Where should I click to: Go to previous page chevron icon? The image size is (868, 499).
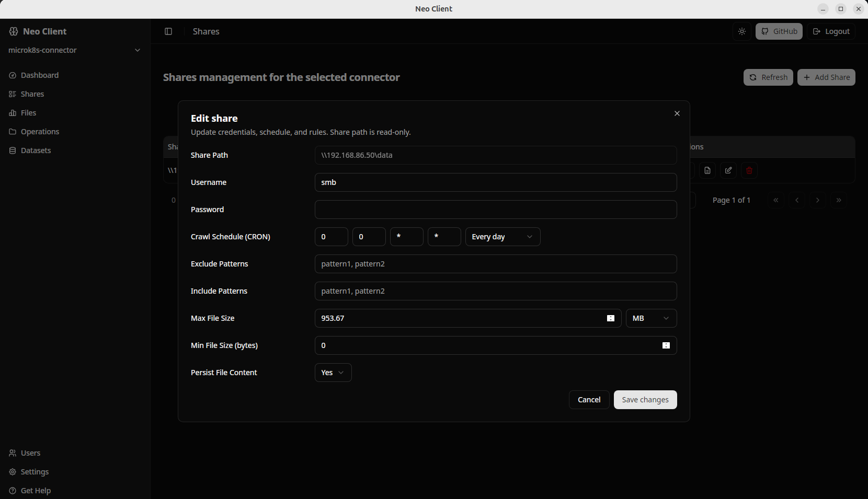pyautogui.click(x=797, y=200)
